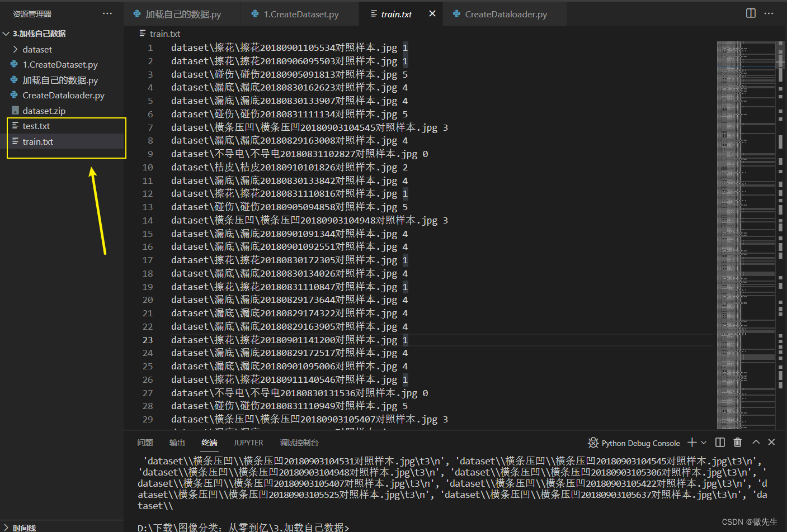The width and height of the screenshot is (787, 532).
Task: Click line 14 横条压凹20180903104948 entry
Action: pyautogui.click(x=309, y=220)
